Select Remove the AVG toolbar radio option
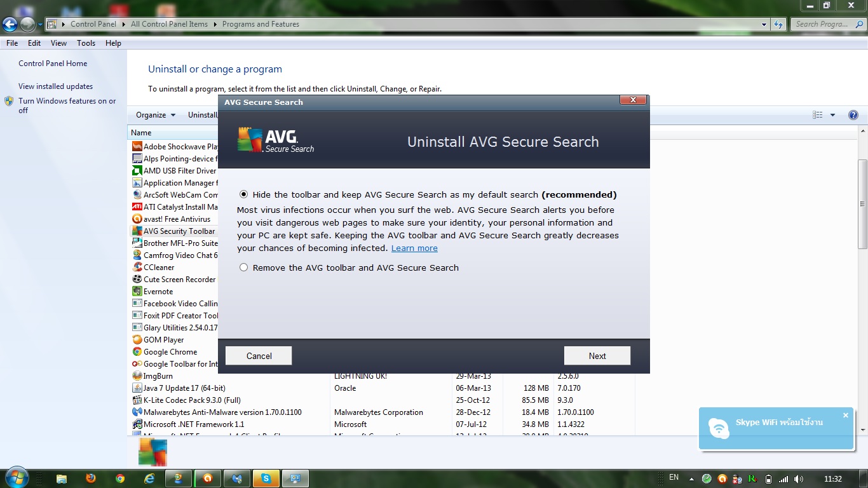This screenshot has width=868, height=488. point(243,268)
